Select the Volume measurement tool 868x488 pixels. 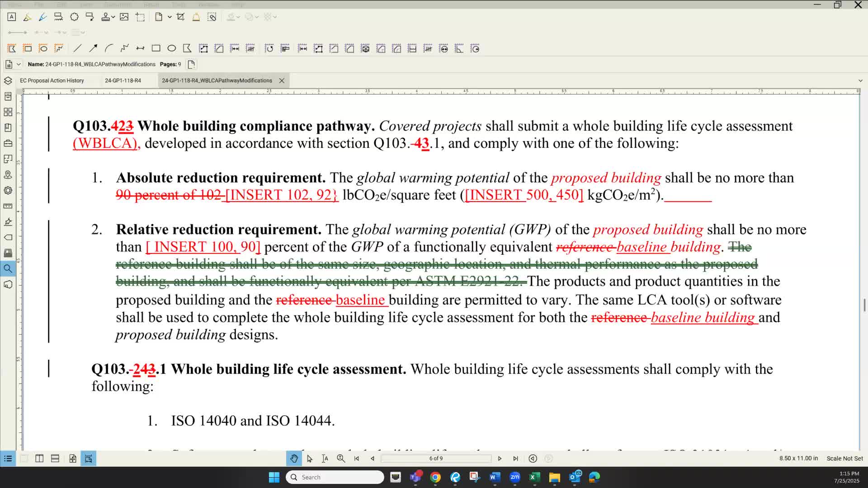[x=365, y=48]
